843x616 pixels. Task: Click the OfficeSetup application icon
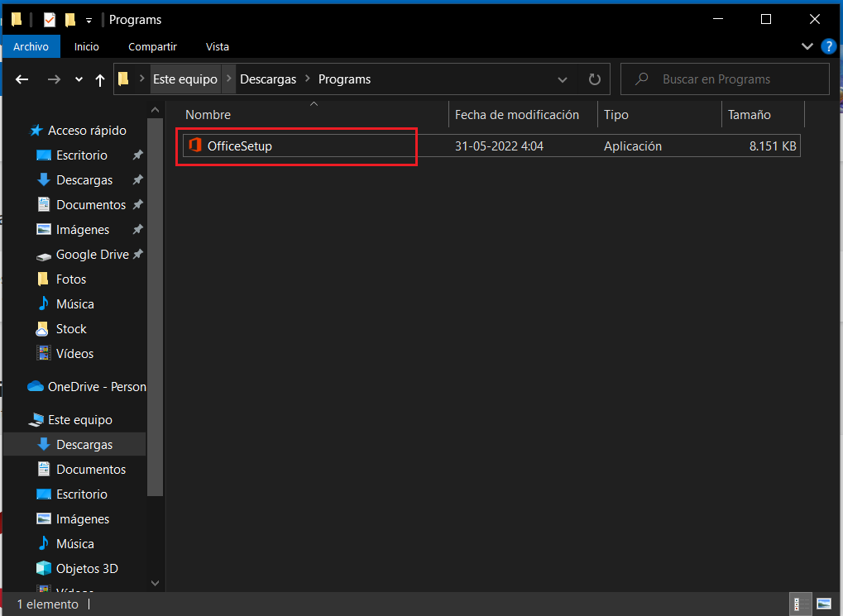click(195, 146)
